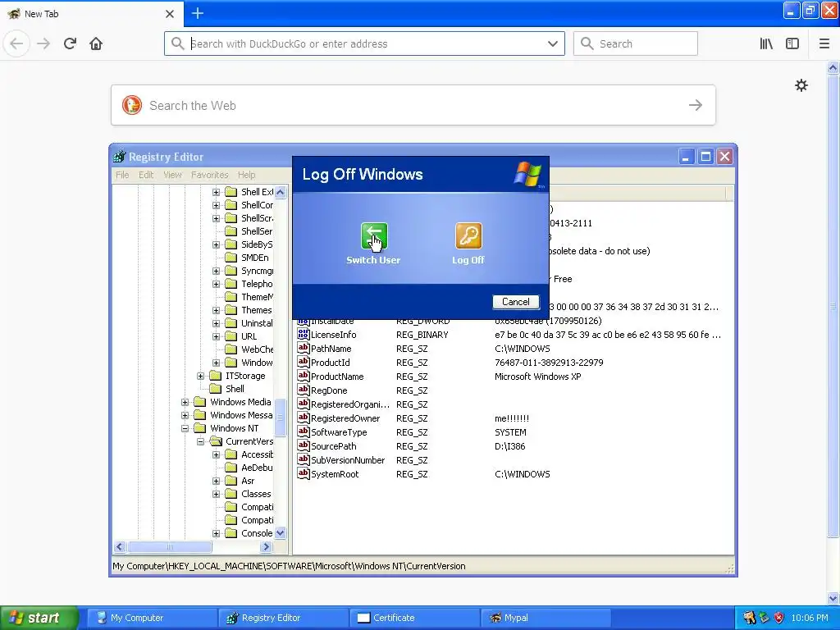Viewport: 840px width, 630px height.
Task: Click the tree vertical scrollbar thumb
Action: (x=281, y=418)
